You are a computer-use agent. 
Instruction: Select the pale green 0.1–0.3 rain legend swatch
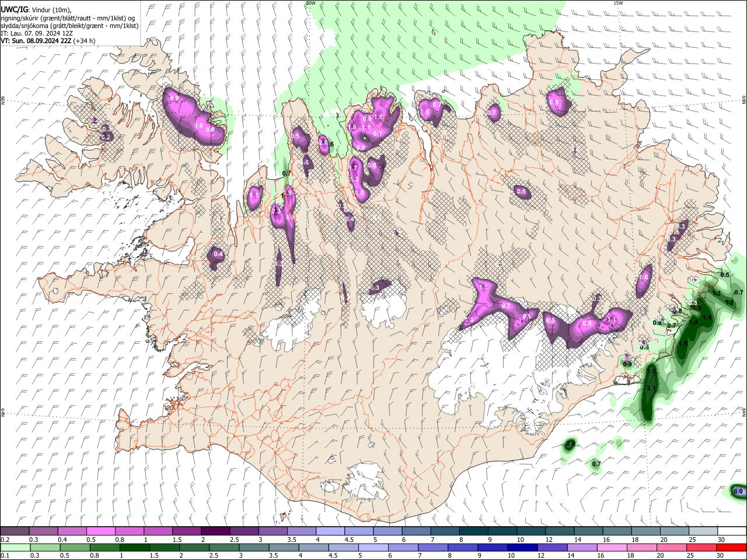15,547
